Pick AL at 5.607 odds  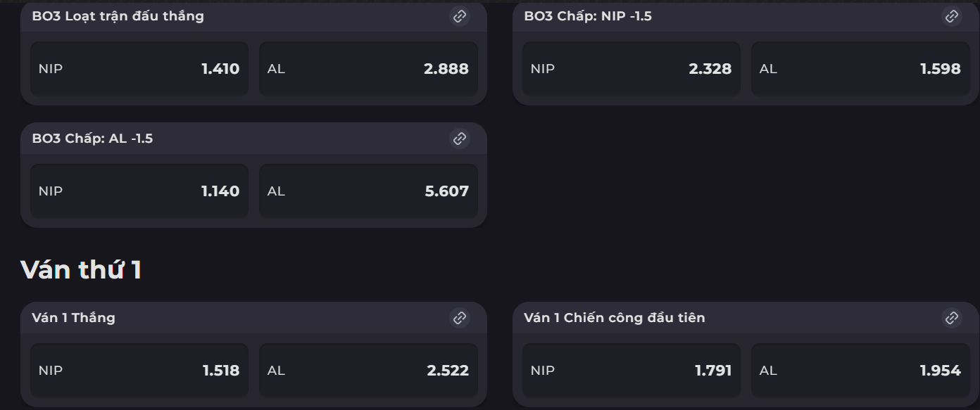pyautogui.click(x=368, y=191)
